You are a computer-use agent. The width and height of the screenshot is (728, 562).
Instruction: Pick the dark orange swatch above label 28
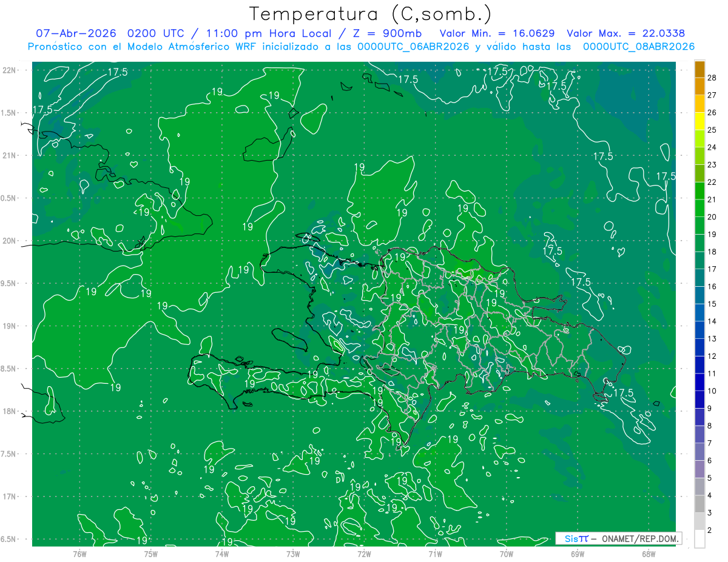click(x=699, y=69)
